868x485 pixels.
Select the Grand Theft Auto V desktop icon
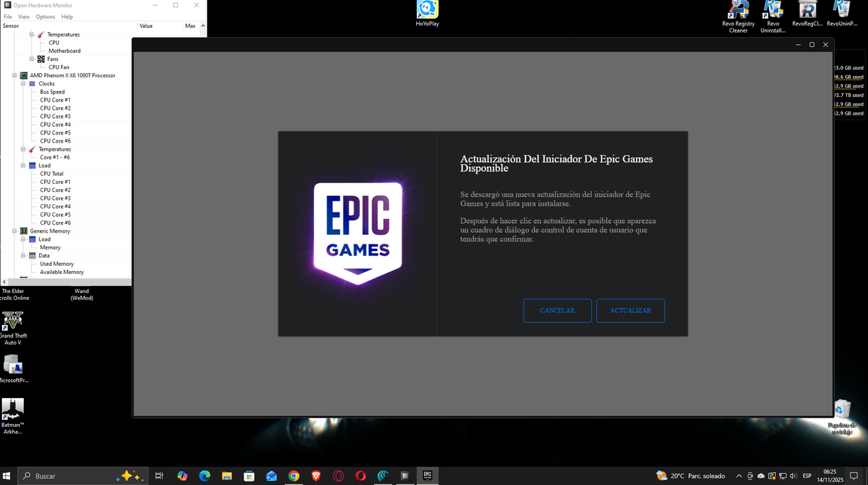click(x=13, y=328)
